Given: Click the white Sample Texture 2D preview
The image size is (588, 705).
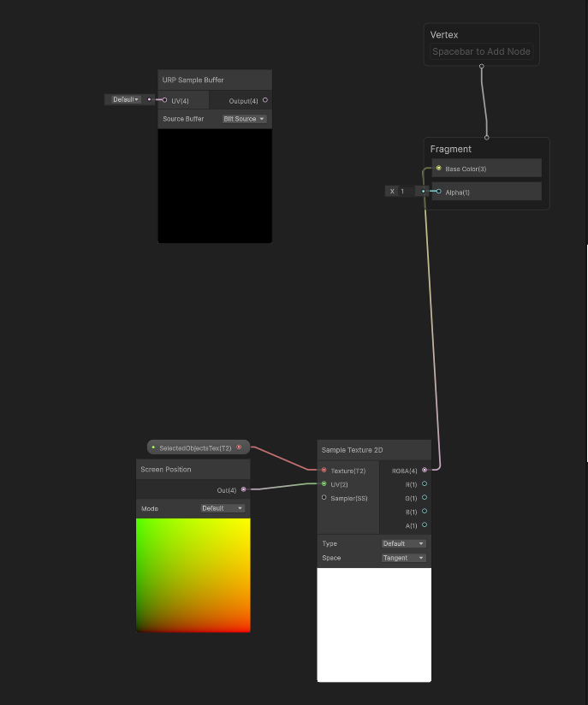Looking at the screenshot, I should click(374, 625).
